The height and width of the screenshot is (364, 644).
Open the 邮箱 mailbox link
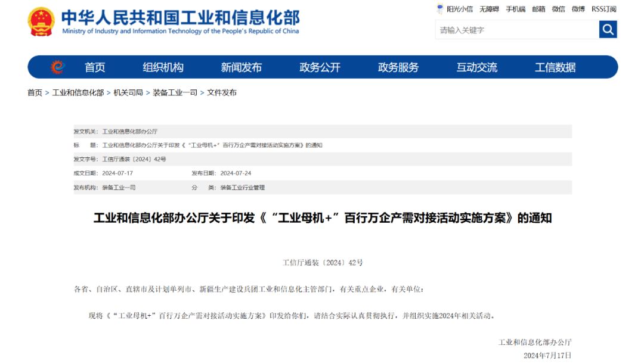tap(538, 9)
